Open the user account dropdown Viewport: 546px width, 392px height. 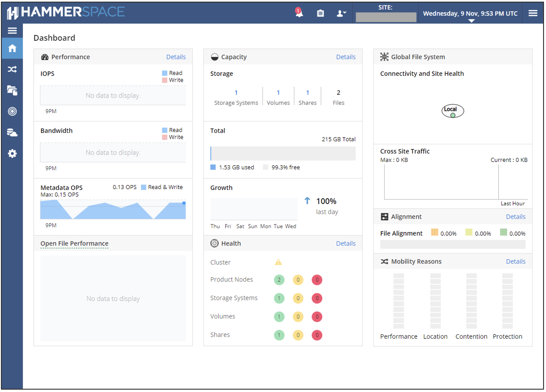pyautogui.click(x=341, y=13)
